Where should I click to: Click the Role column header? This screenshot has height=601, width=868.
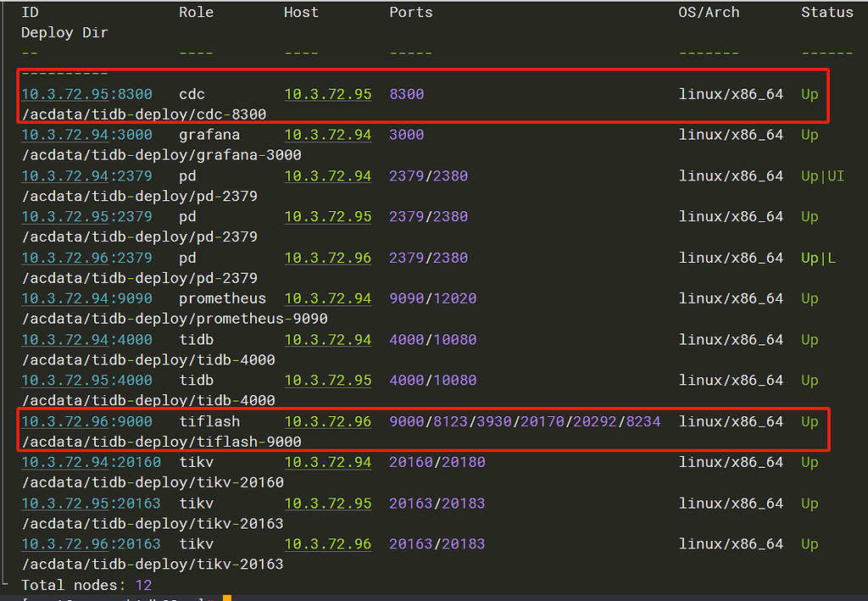pos(197,12)
